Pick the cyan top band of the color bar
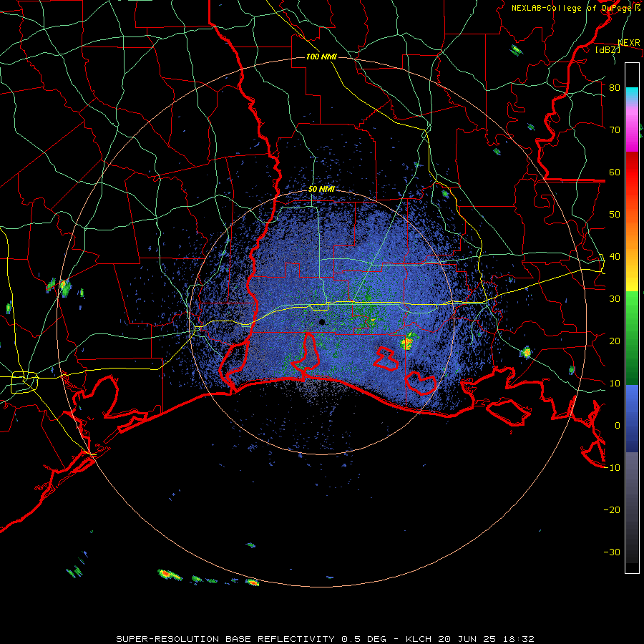Viewport: 644px width, 644px height. point(632,92)
